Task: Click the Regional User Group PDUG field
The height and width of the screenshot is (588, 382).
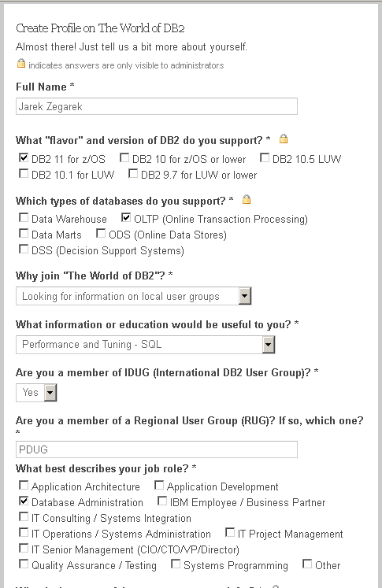Action: click(157, 449)
